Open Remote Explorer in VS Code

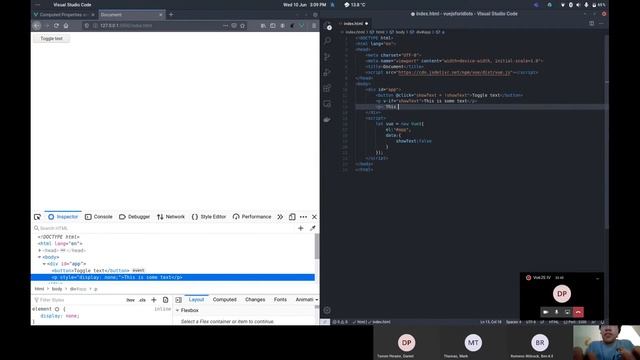(327, 104)
